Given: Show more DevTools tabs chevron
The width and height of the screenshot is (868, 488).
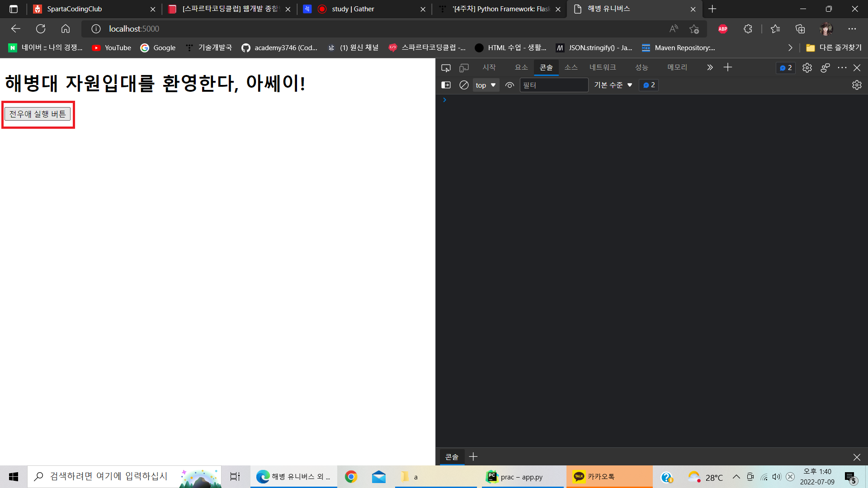Looking at the screenshot, I should (710, 68).
